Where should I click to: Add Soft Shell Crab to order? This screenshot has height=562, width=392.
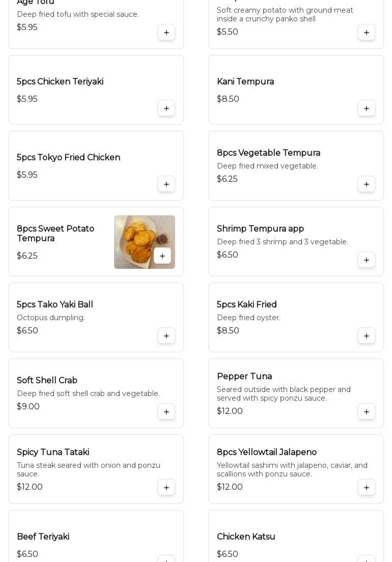click(x=166, y=412)
